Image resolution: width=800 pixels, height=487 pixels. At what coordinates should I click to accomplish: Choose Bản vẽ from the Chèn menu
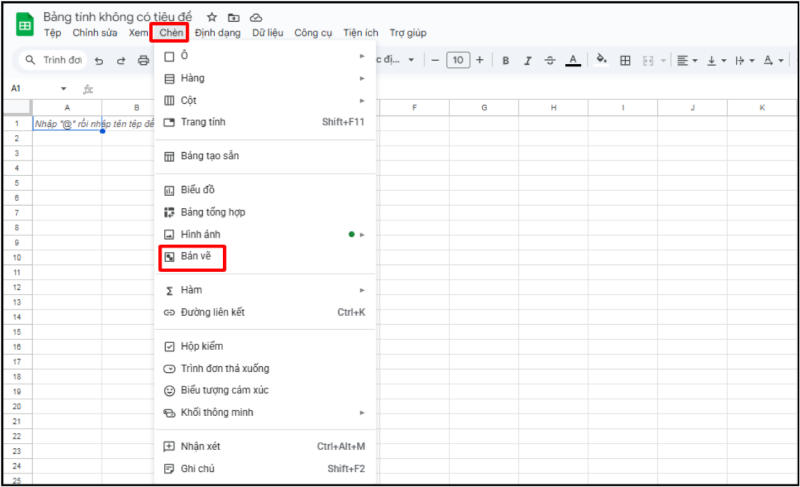pos(197,257)
